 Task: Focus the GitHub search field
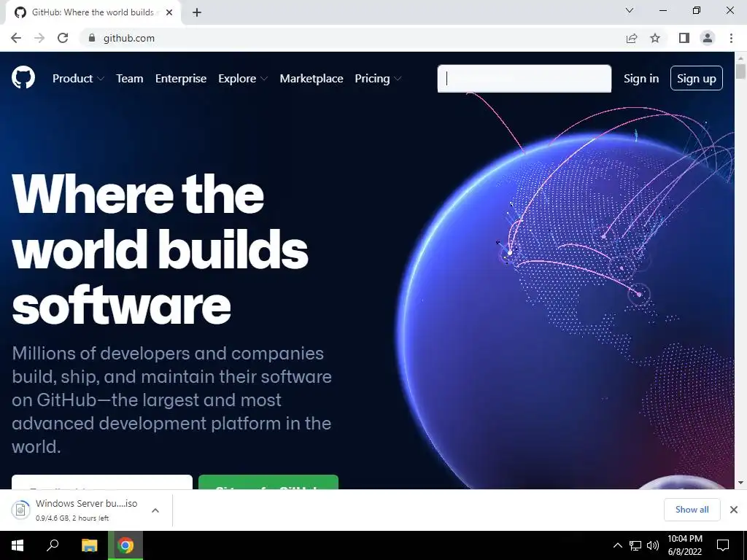524,79
